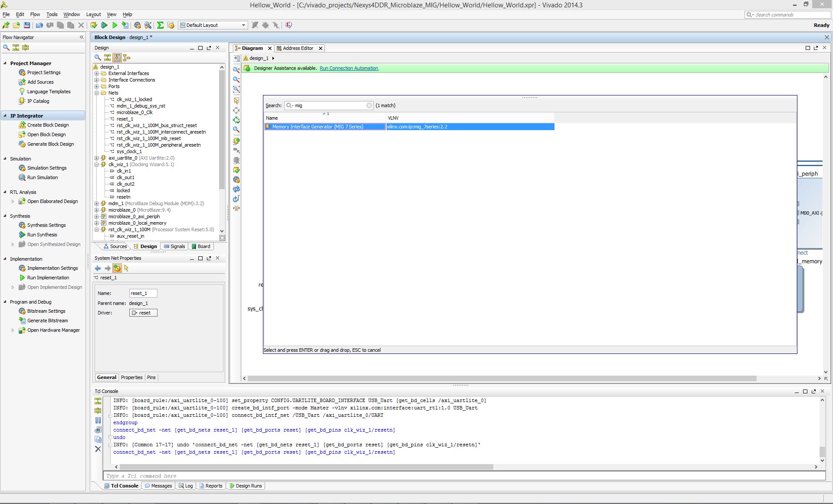833x504 pixels.
Task: Click the Run Connection Automation link
Action: pos(349,68)
